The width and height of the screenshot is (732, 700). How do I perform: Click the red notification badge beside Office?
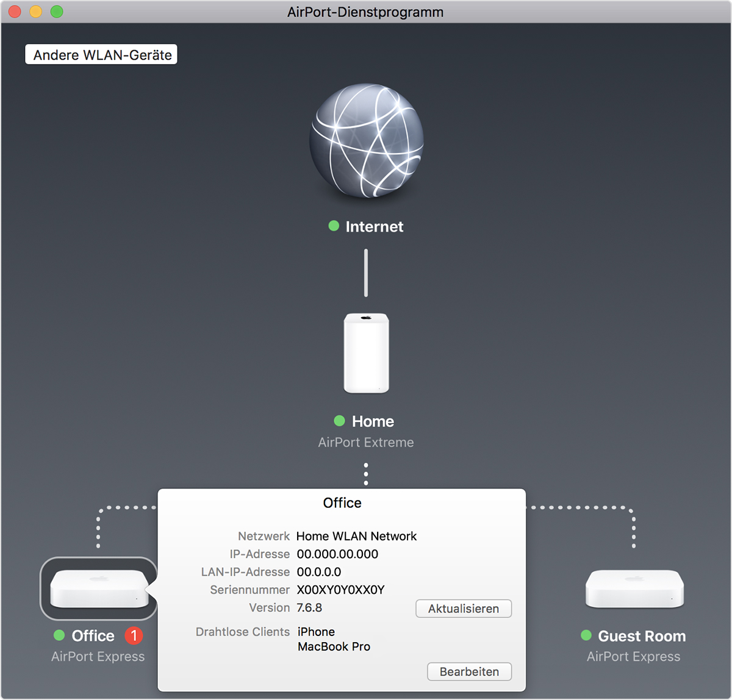point(134,636)
